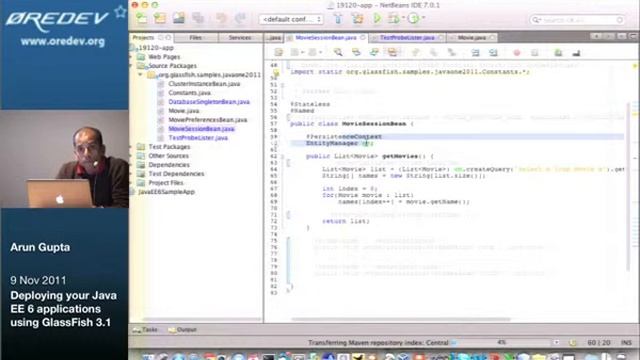Select the Dependencies folder
640x360 pixels.
tap(169, 164)
